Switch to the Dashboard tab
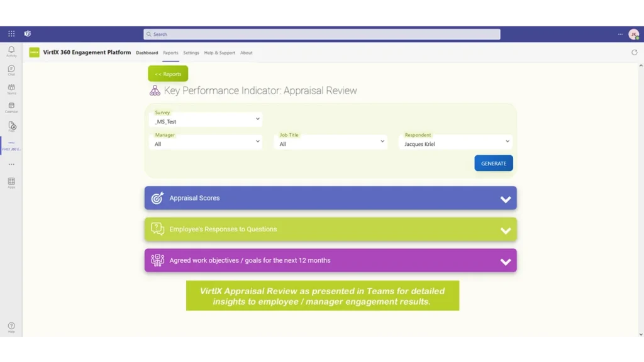 [x=147, y=53]
